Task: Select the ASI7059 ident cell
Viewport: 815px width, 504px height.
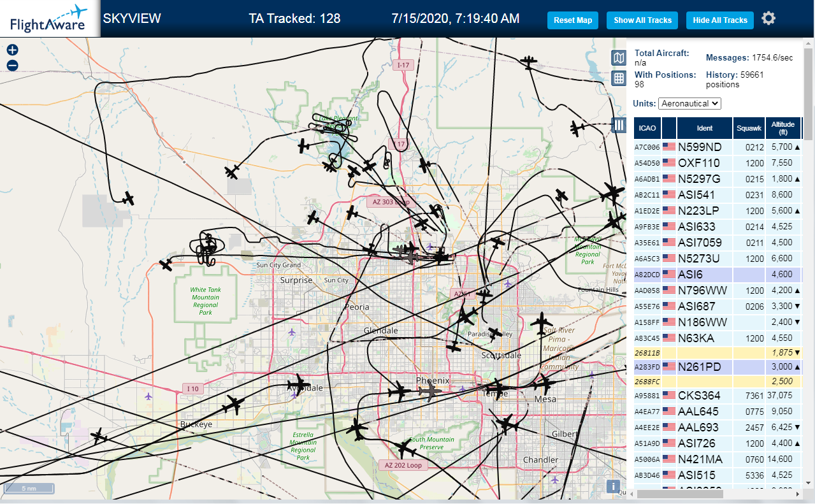Action: pyautogui.click(x=705, y=243)
